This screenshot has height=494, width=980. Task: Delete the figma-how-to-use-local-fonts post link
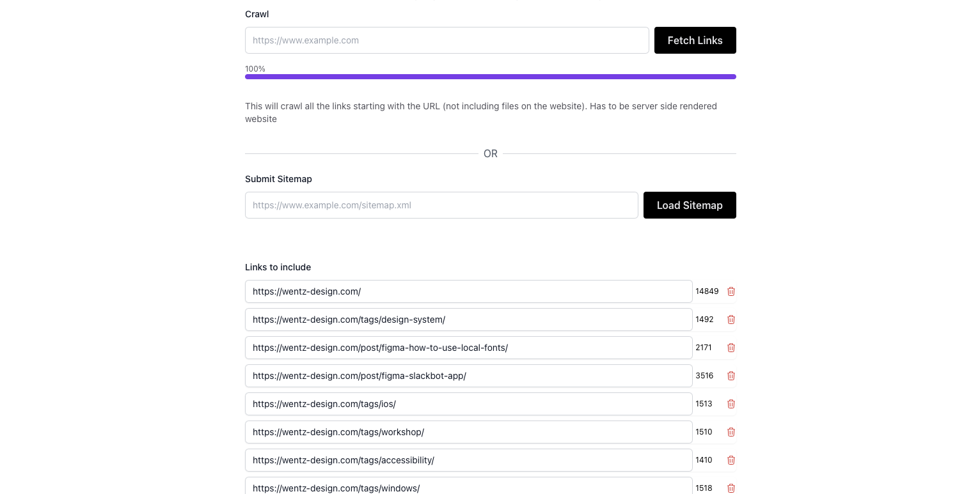click(731, 348)
